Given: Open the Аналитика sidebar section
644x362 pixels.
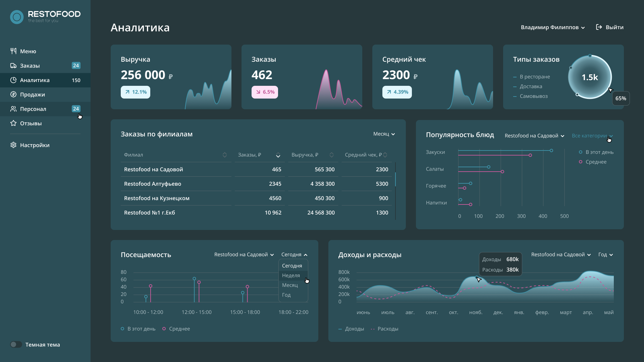Looking at the screenshot, I should [x=45, y=80].
